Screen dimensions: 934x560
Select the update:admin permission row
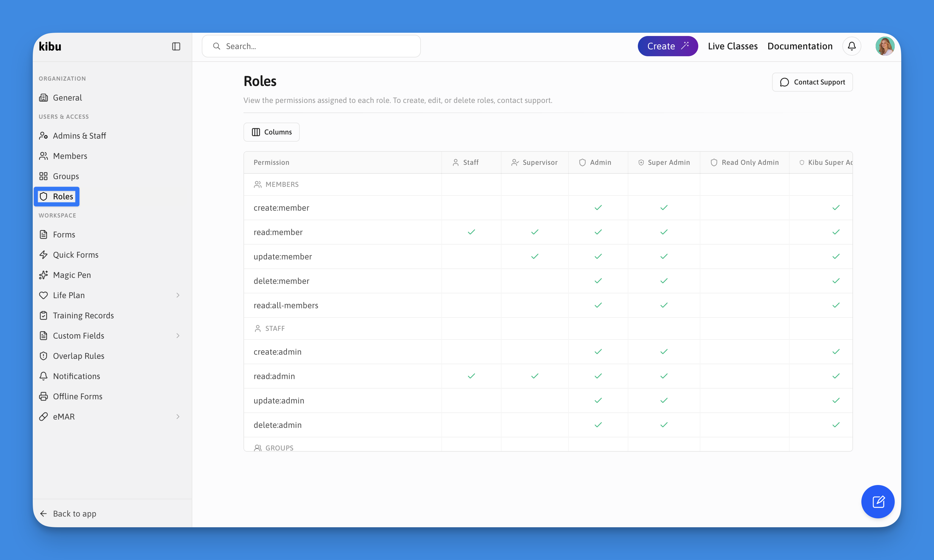click(548, 401)
